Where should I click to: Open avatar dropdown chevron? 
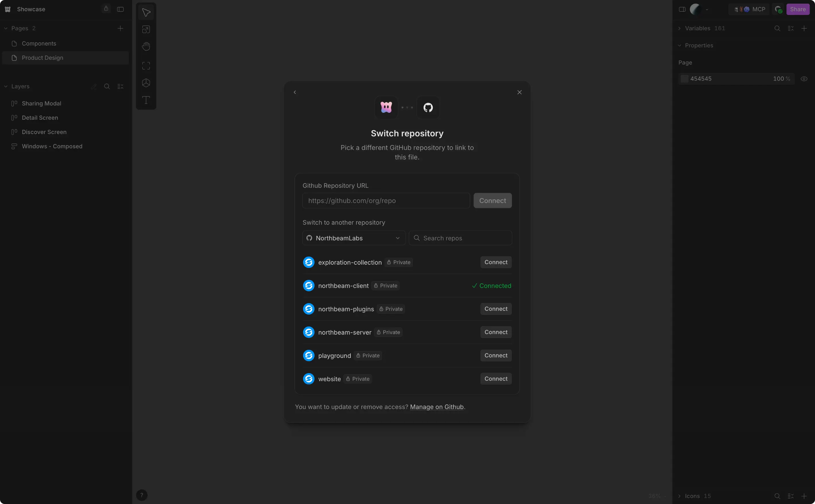707,10
